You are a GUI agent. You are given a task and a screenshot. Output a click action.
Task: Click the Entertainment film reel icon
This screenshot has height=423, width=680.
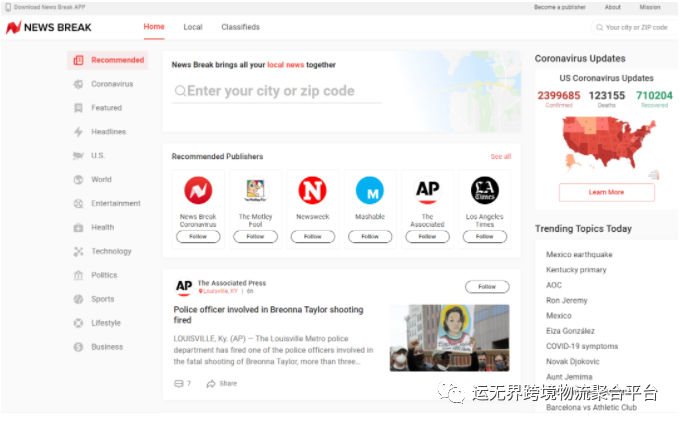[x=78, y=203]
